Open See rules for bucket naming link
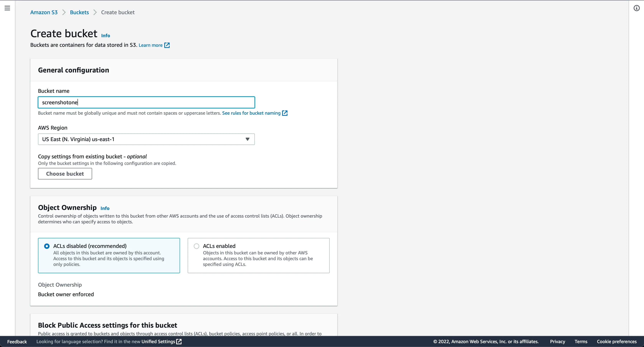Screen dimensions: 644x347 (x=251, y=113)
